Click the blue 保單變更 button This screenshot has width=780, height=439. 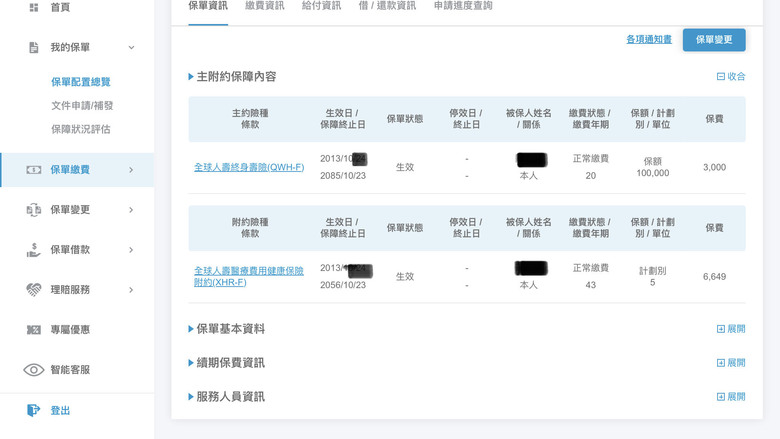[714, 40]
